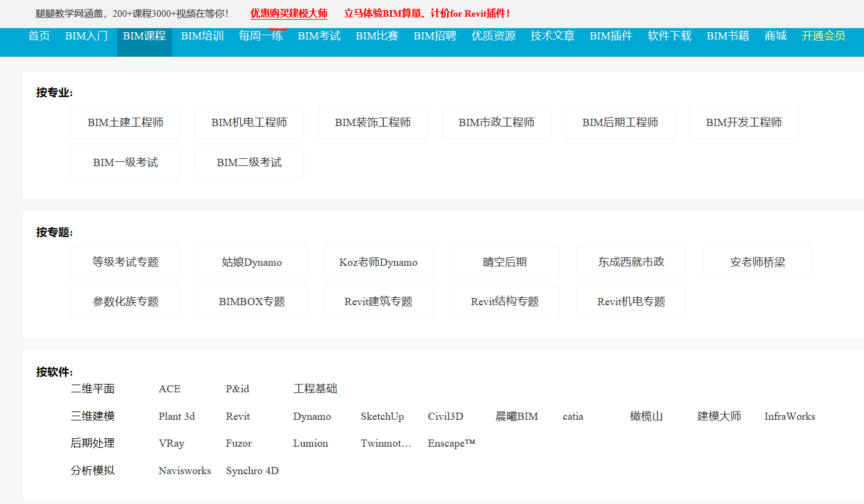Select 安老师桥梁 topic
This screenshot has height=504, width=864.
(x=758, y=262)
